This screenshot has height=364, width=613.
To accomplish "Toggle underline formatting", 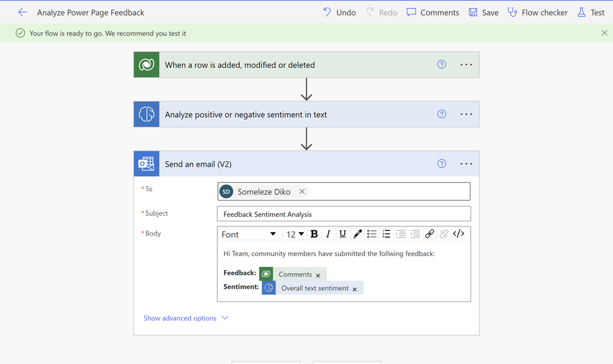I will point(342,234).
